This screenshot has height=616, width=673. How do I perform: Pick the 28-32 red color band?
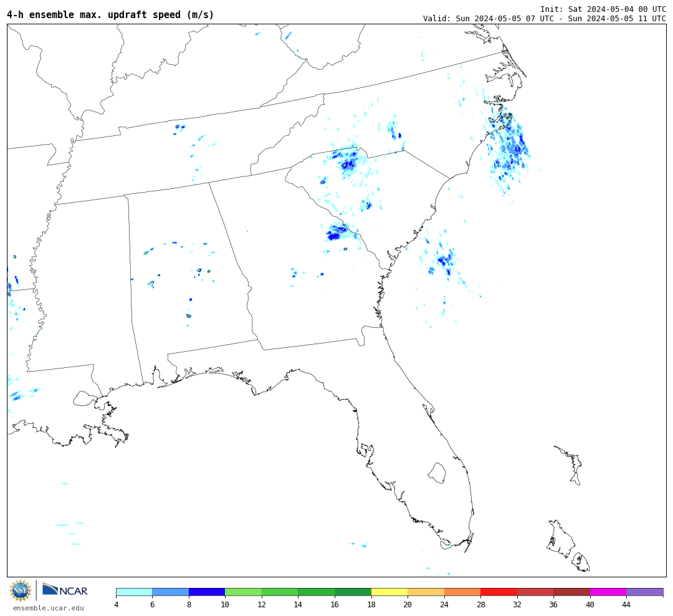(499, 592)
